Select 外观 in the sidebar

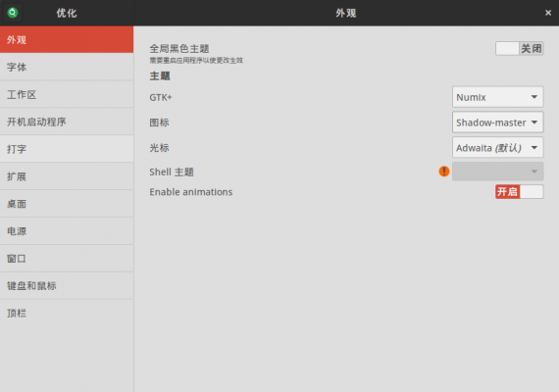[67, 39]
